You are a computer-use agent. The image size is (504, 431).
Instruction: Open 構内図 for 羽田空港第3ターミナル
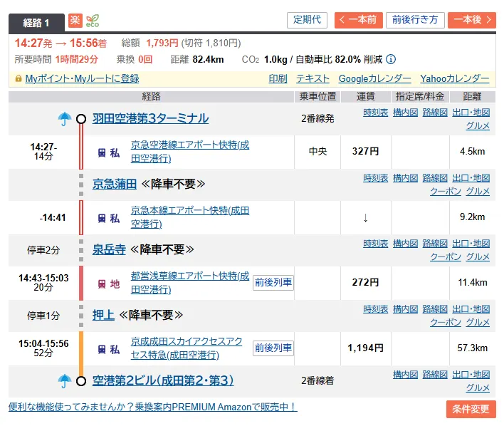405,113
